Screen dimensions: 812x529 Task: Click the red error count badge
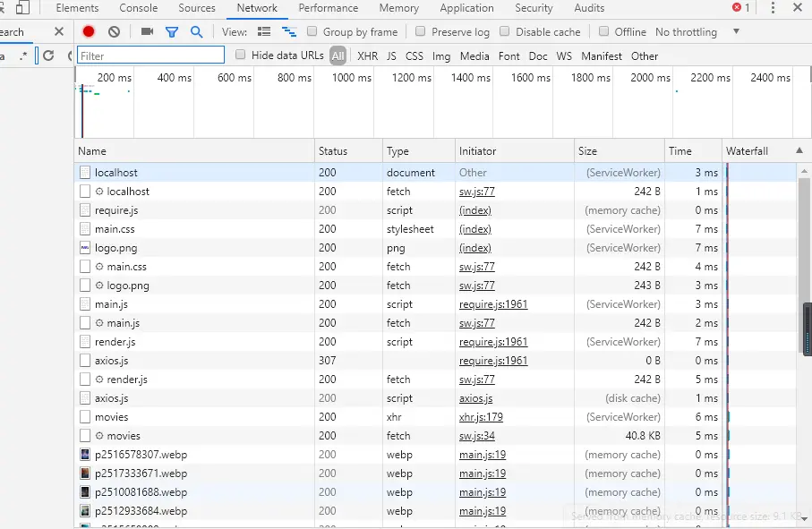(740, 8)
